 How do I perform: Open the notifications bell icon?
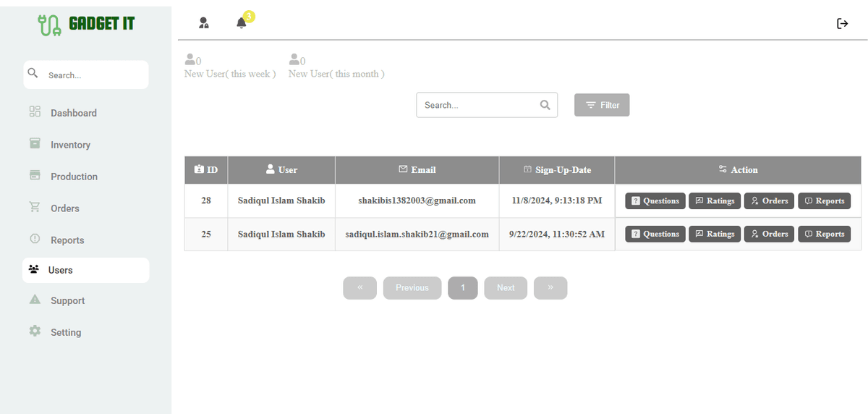tap(242, 23)
